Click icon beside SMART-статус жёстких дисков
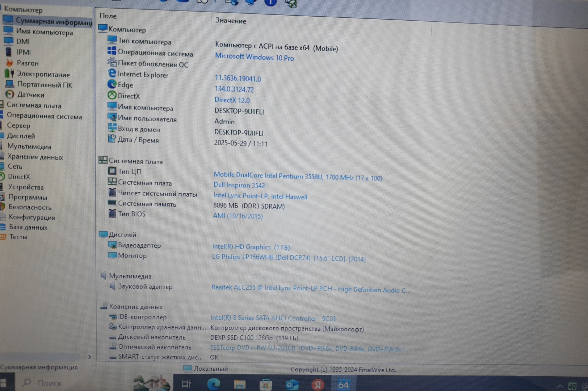This screenshot has height=391, width=588. [x=113, y=357]
